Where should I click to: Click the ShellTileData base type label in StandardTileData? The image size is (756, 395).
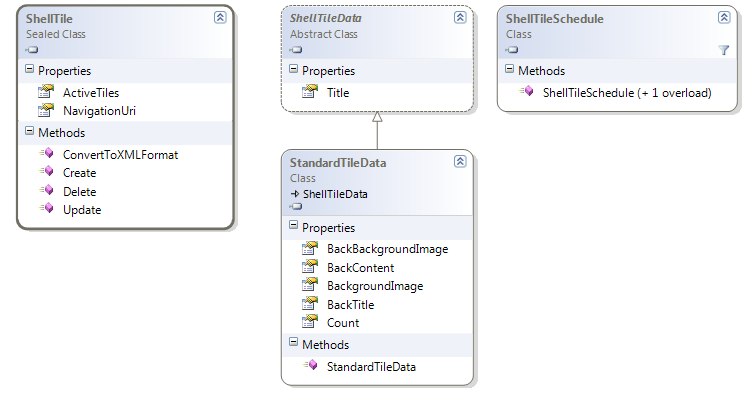tap(335, 194)
